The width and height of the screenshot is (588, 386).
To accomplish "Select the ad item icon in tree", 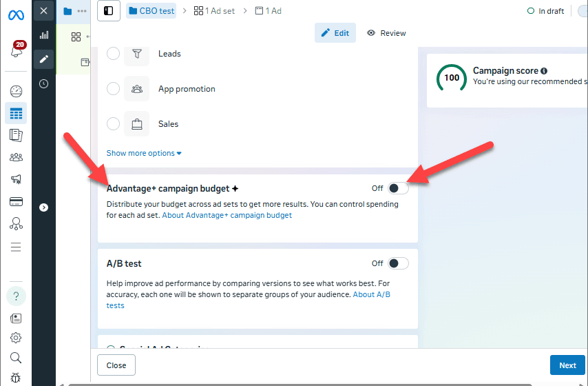I will tap(85, 62).
